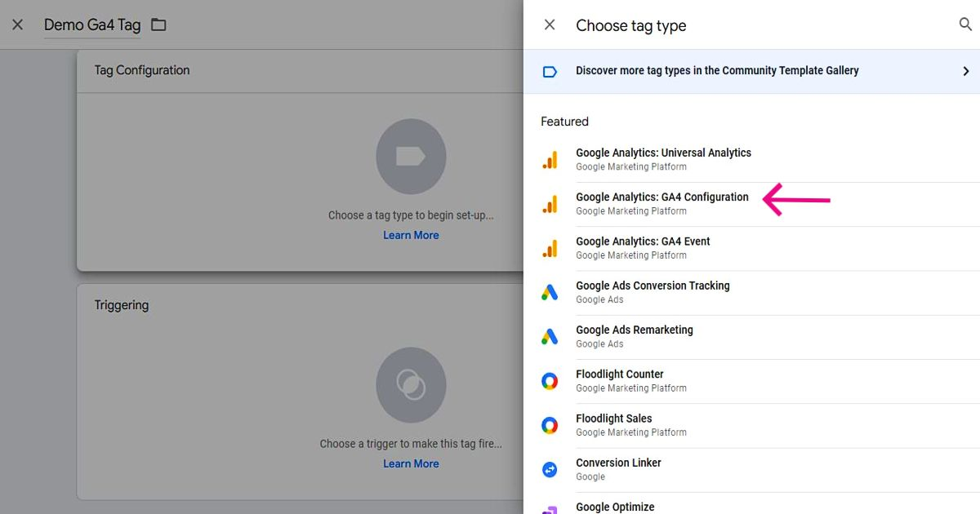
Task: Open search in Choose tag type panel
Action: pyautogui.click(x=965, y=24)
